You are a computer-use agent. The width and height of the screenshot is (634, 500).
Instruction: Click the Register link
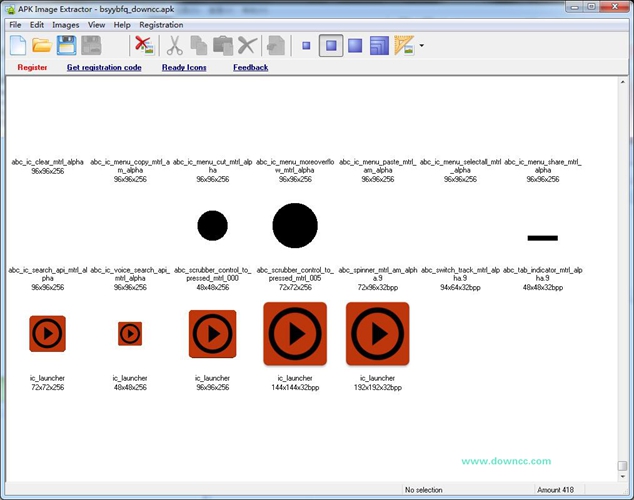click(x=32, y=68)
